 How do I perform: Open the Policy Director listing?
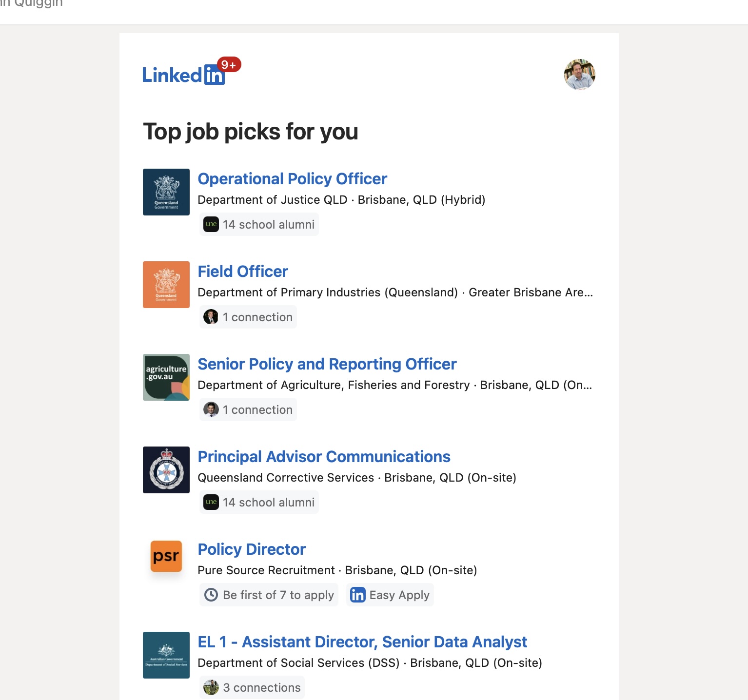[x=252, y=549]
